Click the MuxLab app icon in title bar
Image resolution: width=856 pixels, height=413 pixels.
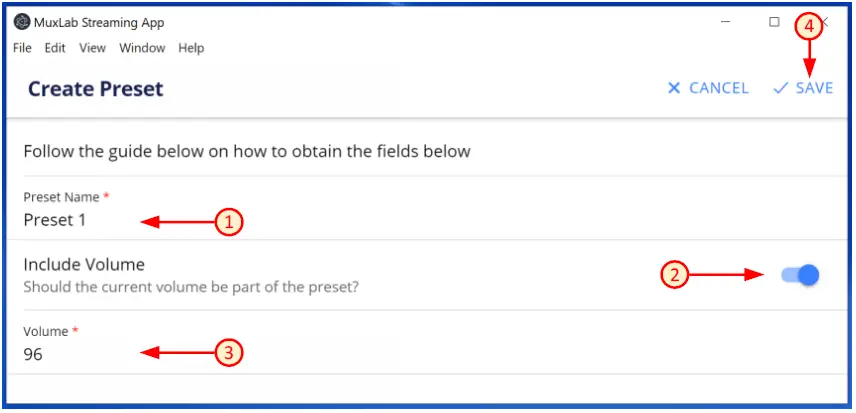(x=21, y=23)
